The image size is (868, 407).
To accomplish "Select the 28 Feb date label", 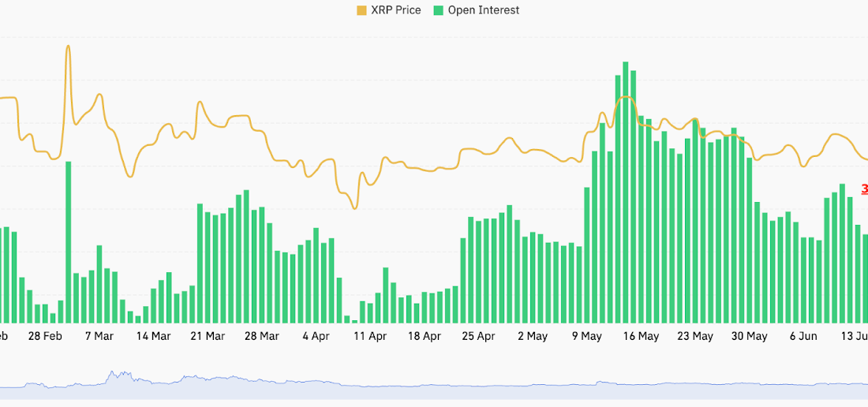I will click(x=45, y=336).
